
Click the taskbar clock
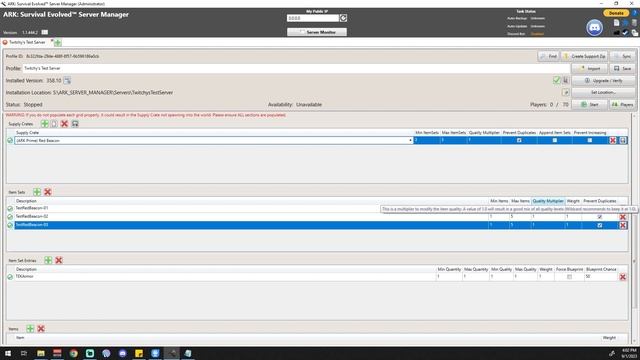click(629, 353)
